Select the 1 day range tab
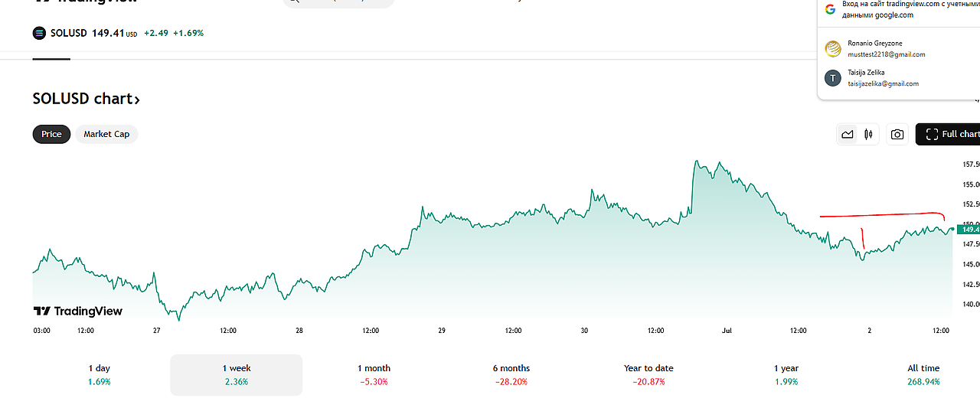This screenshot has height=398, width=980. tap(100, 374)
